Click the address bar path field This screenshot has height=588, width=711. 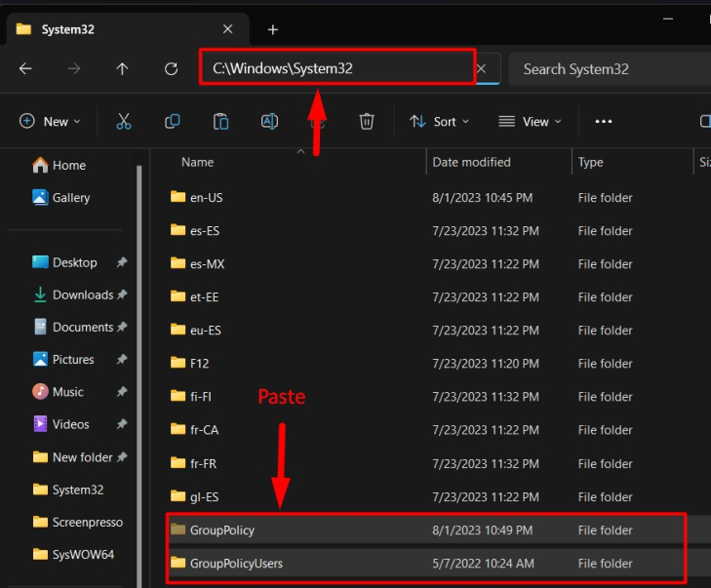[336, 69]
